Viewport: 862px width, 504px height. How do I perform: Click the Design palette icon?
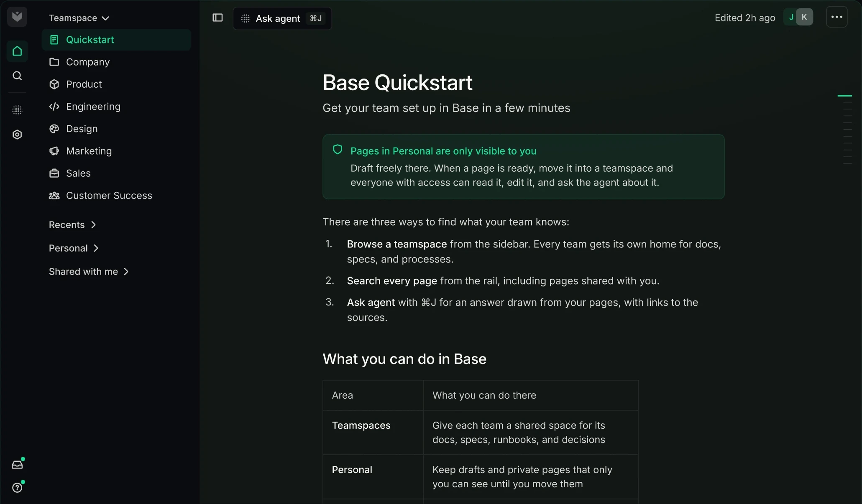point(54,129)
